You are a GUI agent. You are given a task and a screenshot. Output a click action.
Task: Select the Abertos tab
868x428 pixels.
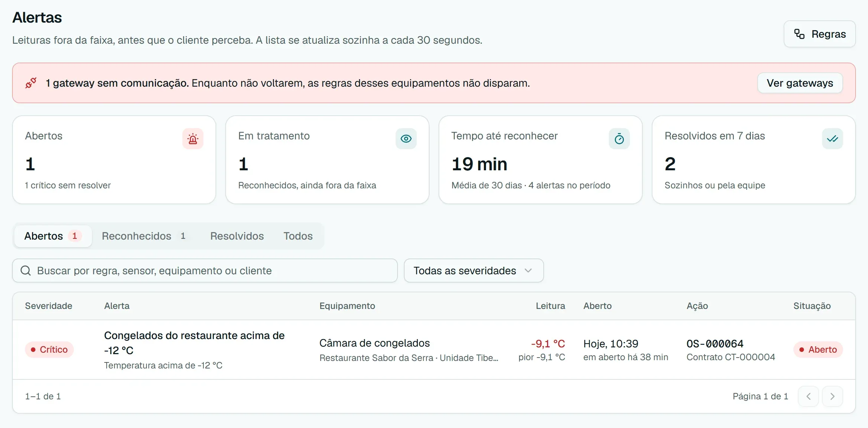pyautogui.click(x=53, y=236)
